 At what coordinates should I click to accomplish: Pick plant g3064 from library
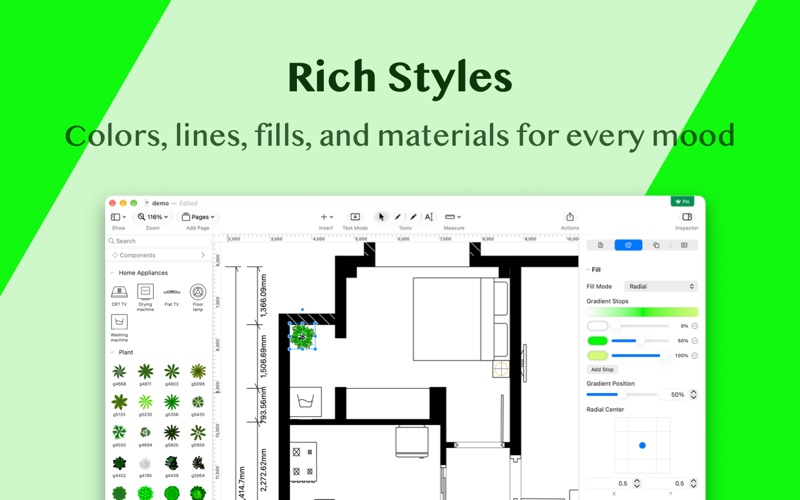[198, 467]
